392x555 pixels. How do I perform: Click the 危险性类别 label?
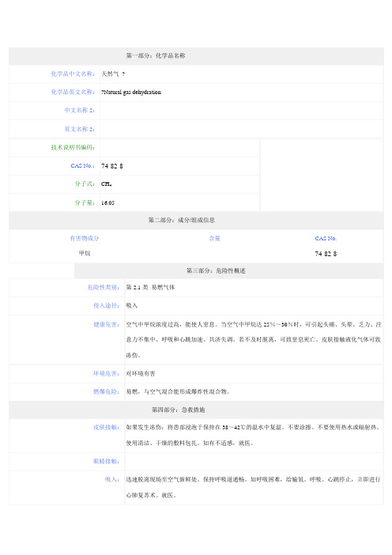coord(104,287)
